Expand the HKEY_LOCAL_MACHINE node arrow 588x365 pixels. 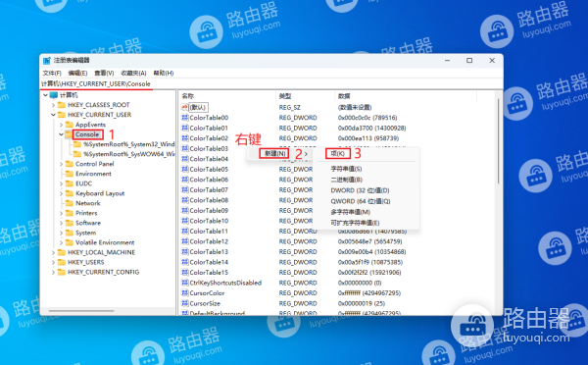53,252
